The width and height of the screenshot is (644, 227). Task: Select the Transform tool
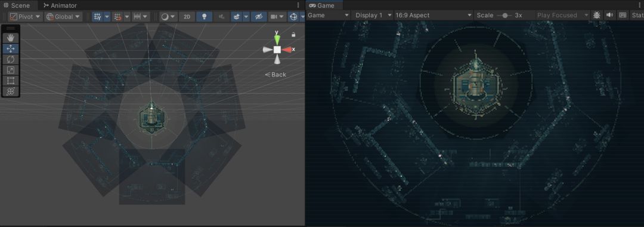(x=11, y=91)
